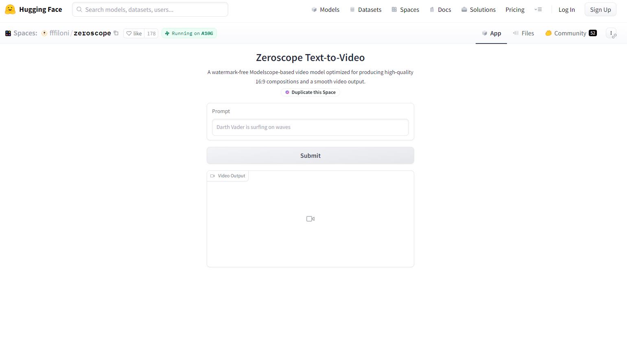Click the Hugging Face logo
The height and width of the screenshot is (364, 627).
[x=33, y=9]
